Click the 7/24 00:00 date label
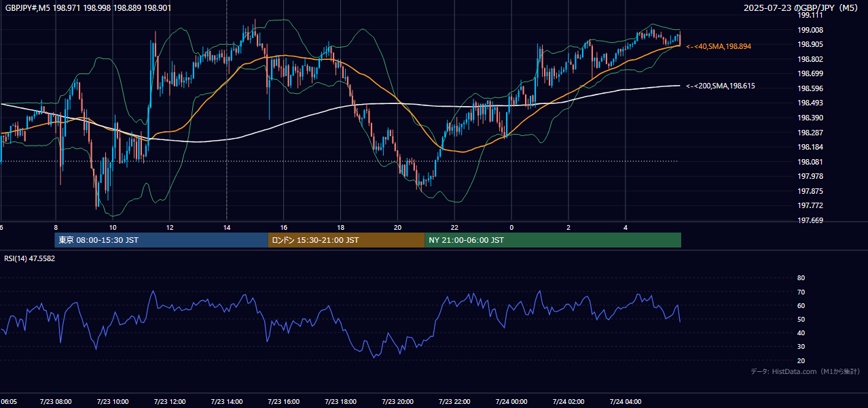Screen dimensions: 868x408 click(511, 401)
